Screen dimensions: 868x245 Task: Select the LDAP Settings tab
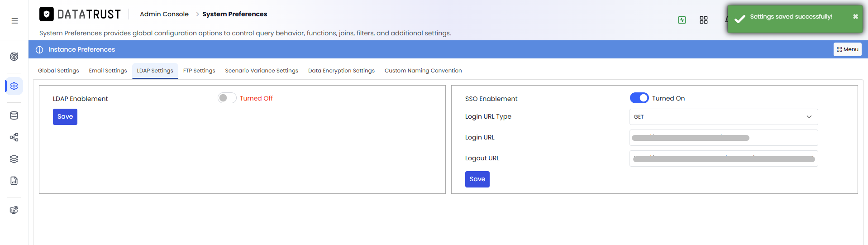155,71
